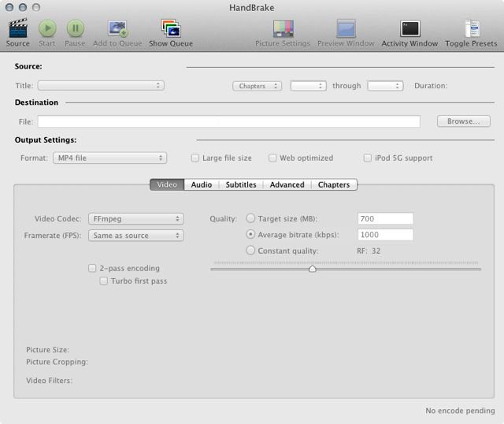
Task: Click the Target size 700 field
Action: click(385, 218)
